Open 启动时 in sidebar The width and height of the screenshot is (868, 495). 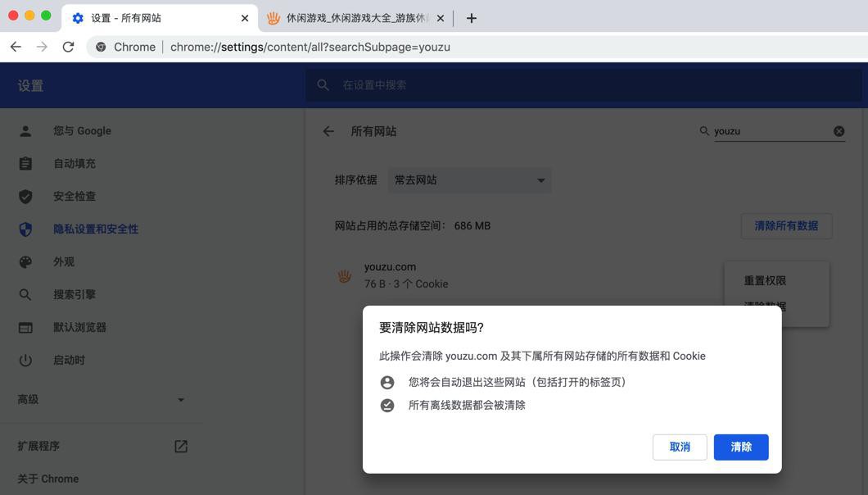pos(70,360)
